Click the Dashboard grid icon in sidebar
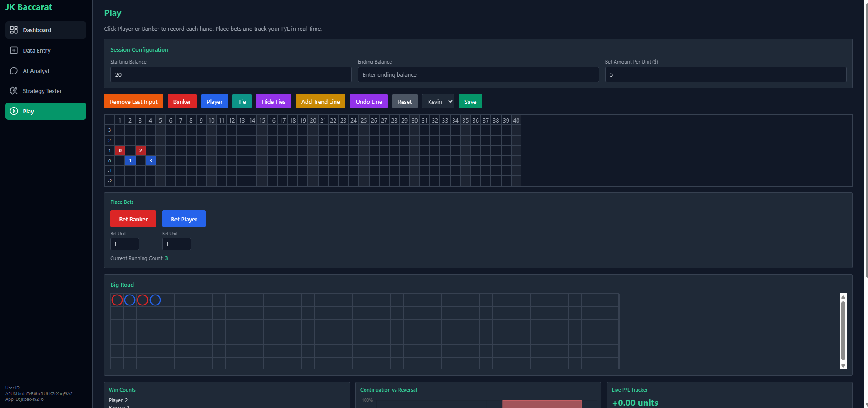Screen dimensions: 868x408 pos(14,30)
